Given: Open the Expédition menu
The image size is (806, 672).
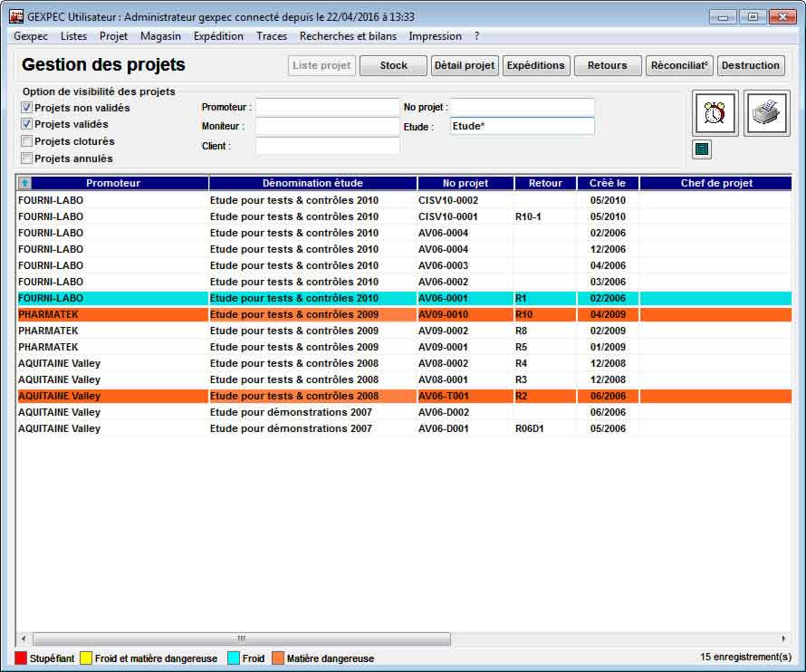Looking at the screenshot, I should click(218, 36).
